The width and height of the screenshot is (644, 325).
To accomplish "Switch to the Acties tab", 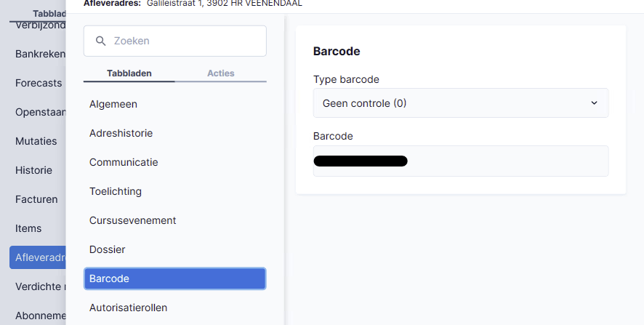I will point(220,73).
